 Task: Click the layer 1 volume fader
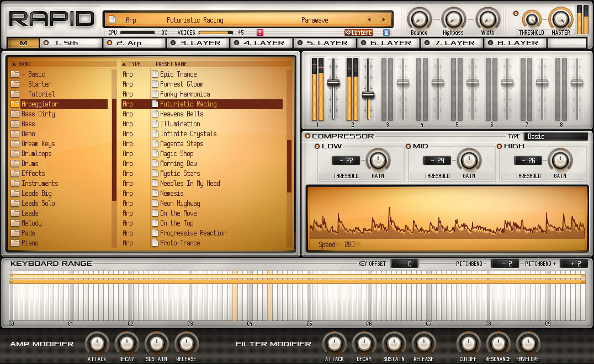pyautogui.click(x=333, y=83)
